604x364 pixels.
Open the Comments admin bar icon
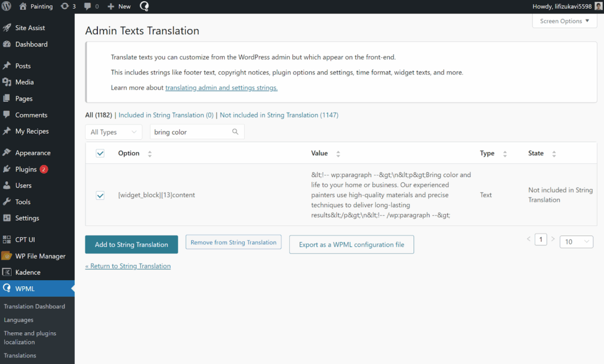pos(88,6)
